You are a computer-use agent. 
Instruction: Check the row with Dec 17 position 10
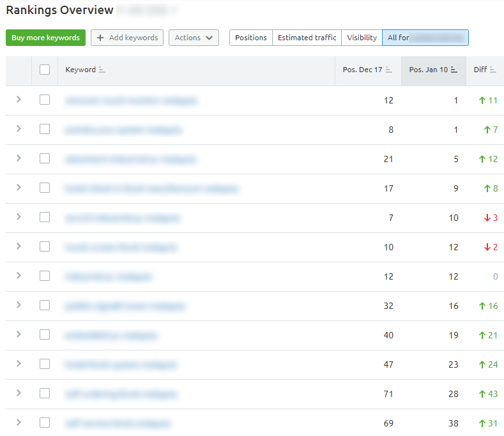click(x=45, y=246)
